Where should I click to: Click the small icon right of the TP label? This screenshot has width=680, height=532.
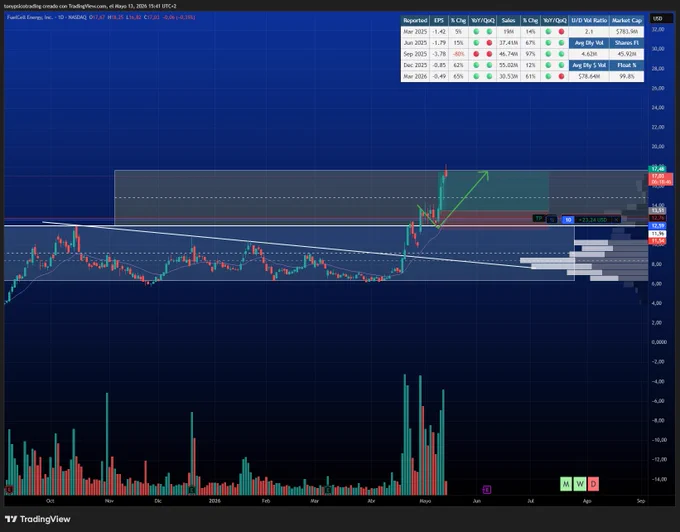pyautogui.click(x=552, y=220)
